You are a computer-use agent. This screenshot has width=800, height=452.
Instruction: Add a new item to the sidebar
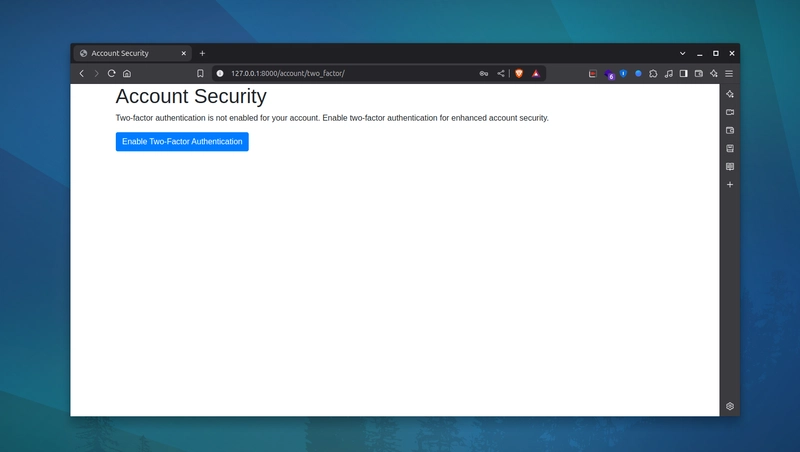(730, 185)
